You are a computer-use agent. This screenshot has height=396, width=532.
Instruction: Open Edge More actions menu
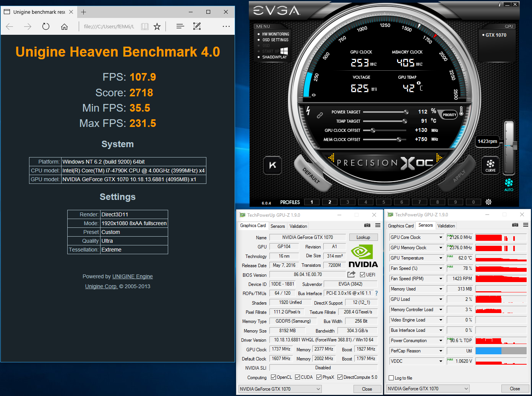226,26
